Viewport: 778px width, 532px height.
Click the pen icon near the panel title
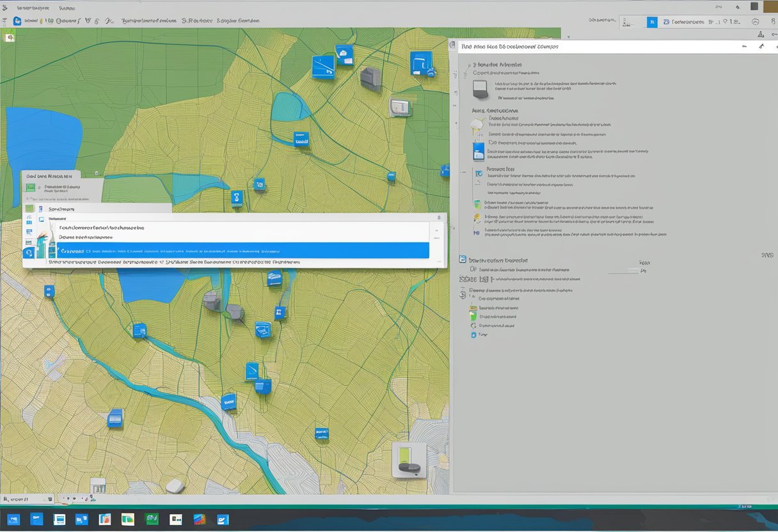(761, 47)
